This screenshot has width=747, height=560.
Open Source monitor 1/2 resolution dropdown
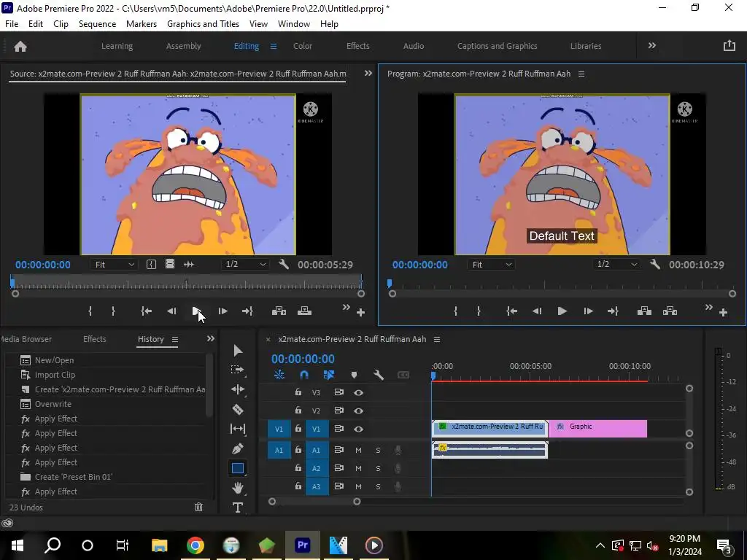click(x=245, y=264)
